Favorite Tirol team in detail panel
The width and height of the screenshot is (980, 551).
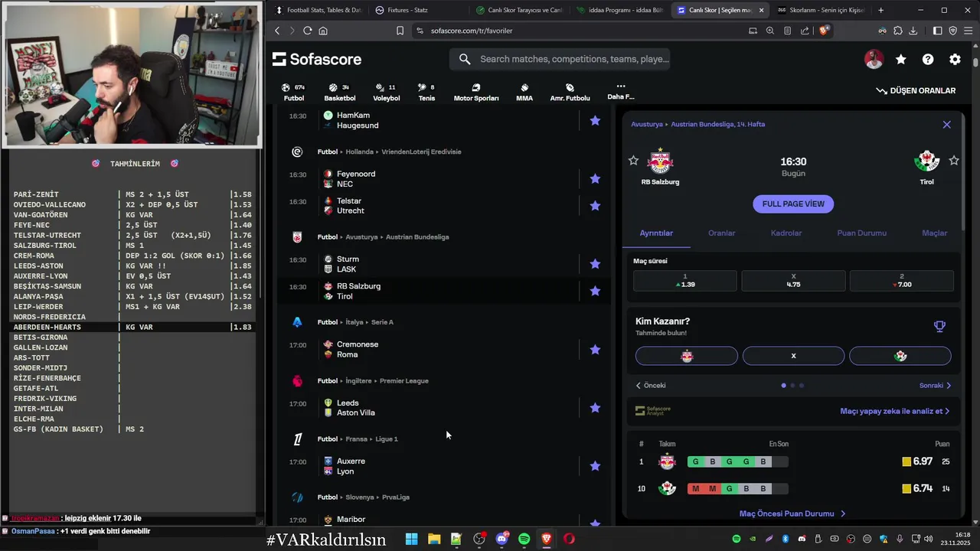click(954, 161)
